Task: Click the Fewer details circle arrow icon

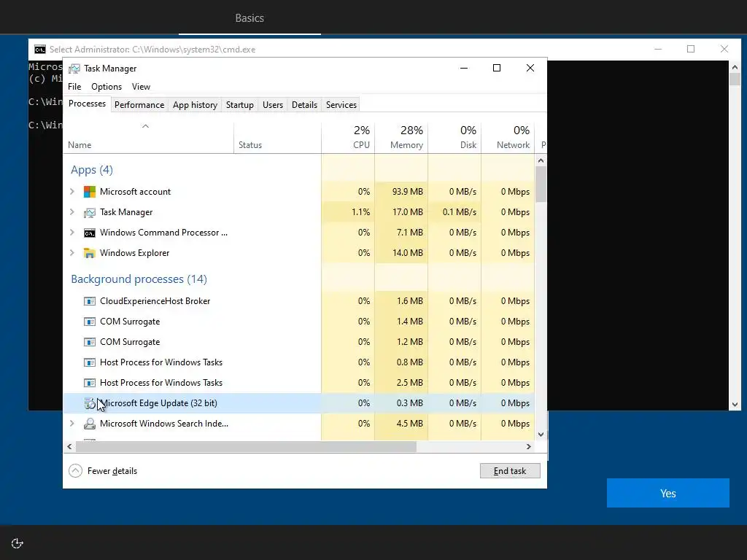Action: pos(75,471)
